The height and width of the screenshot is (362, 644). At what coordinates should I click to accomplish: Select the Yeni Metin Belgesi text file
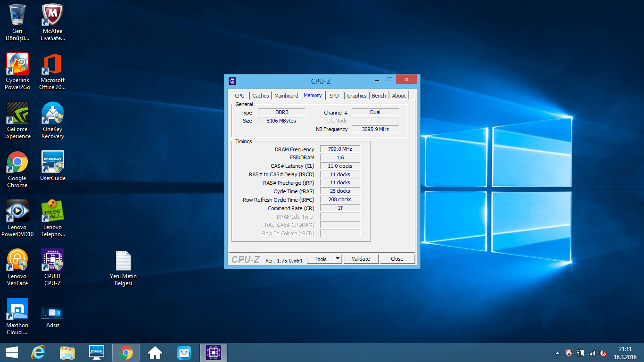123,262
